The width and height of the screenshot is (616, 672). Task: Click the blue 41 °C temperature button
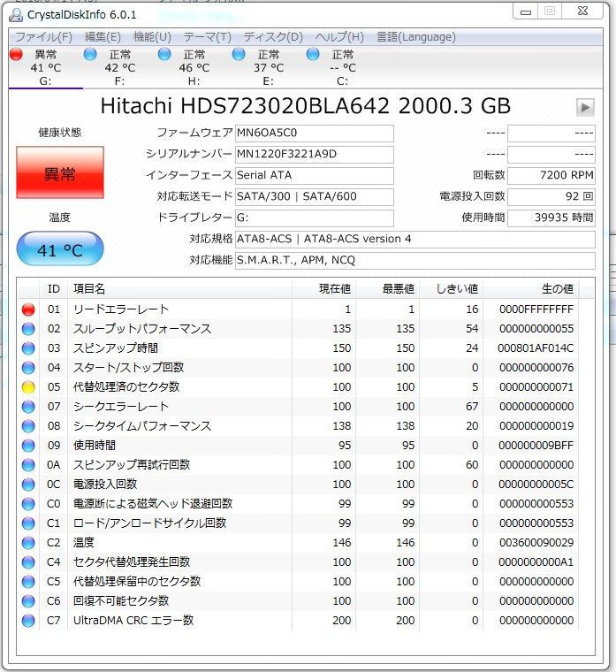(60, 249)
